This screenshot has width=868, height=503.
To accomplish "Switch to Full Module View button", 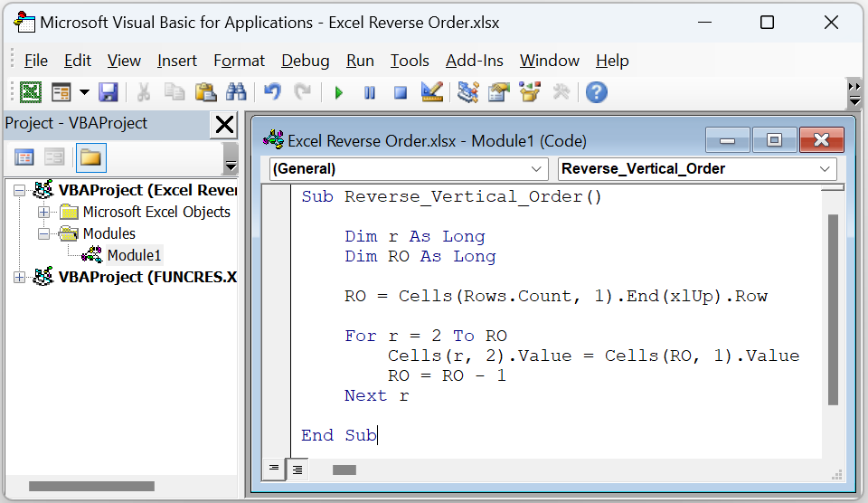I will pos(297,470).
